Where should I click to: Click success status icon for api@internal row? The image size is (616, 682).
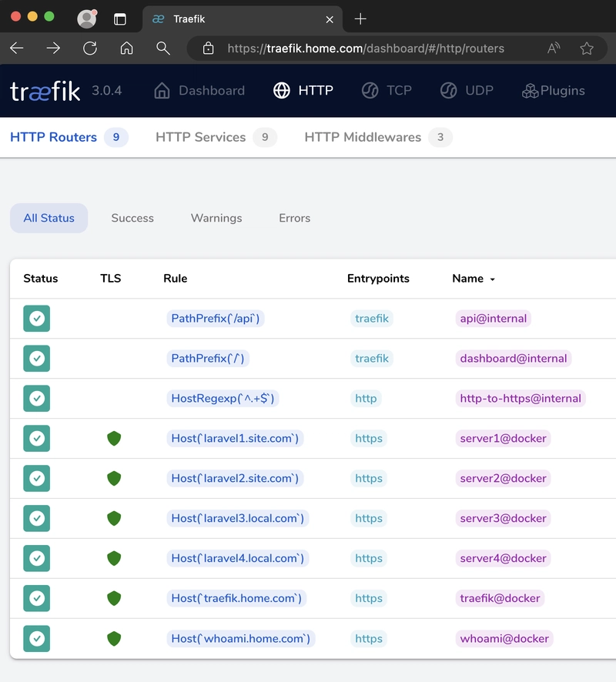[x=37, y=319]
